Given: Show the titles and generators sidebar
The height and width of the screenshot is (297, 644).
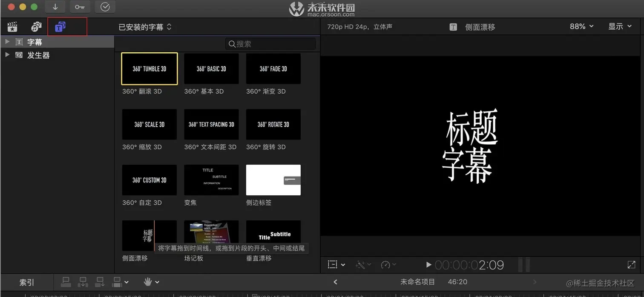Looking at the screenshot, I should (60, 27).
